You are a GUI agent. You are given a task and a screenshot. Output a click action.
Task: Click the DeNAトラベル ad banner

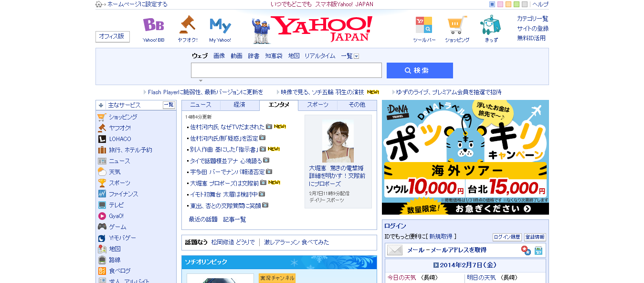point(465,157)
